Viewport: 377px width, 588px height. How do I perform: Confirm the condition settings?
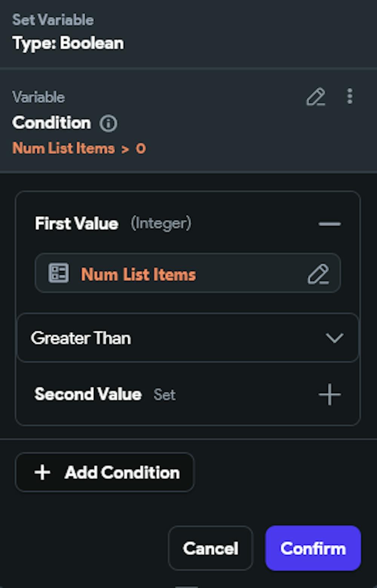click(x=313, y=548)
